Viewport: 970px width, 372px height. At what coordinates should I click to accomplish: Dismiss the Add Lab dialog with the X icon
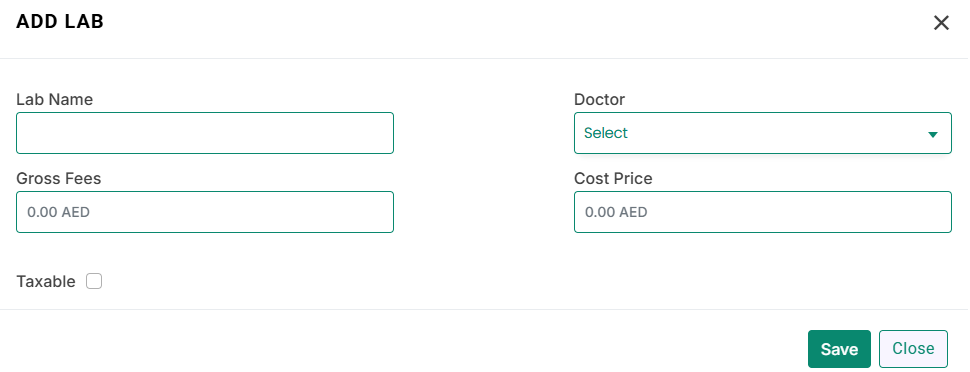pos(941,23)
